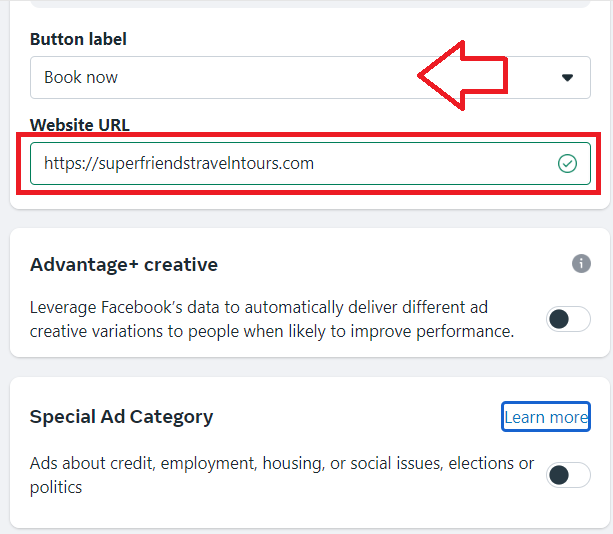Click the black caret in Button label box
Viewport: 613px width, 534px height.
click(567, 77)
